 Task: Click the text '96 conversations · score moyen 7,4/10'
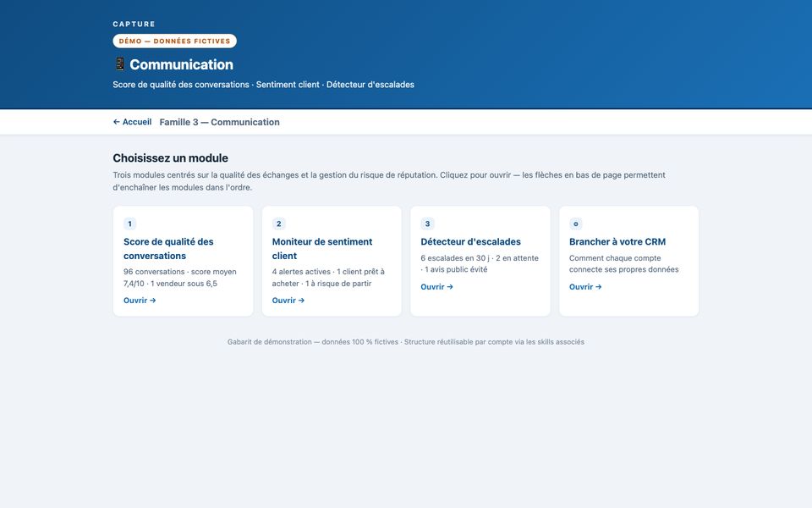179,278
